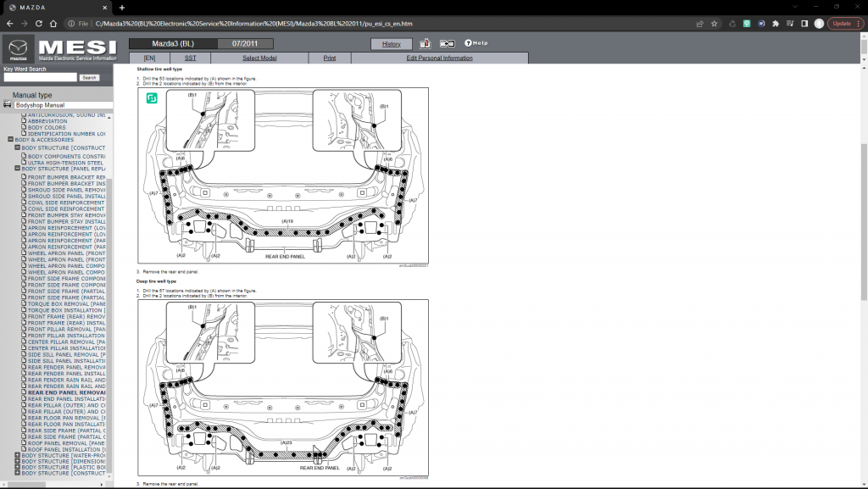Bookmark this page with the star icon
This screenshot has height=489, width=868.
point(715,24)
